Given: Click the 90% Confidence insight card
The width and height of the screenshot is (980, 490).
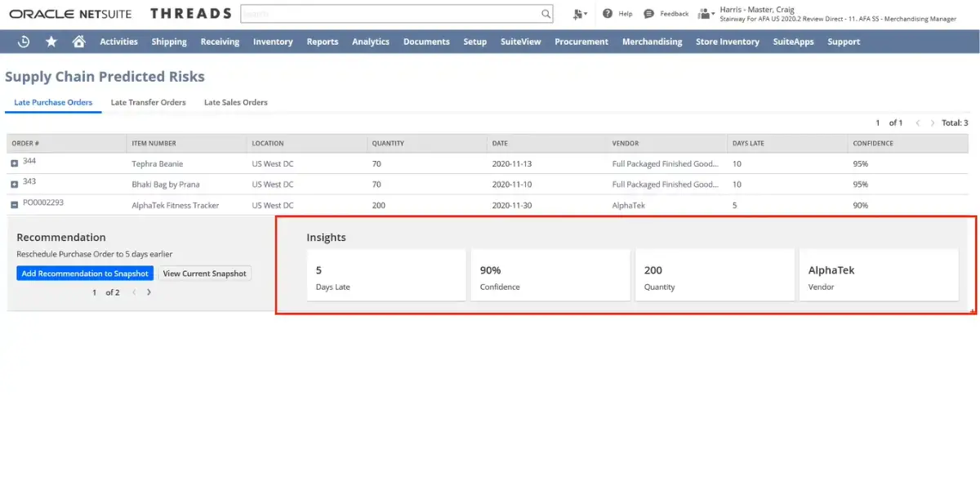Looking at the screenshot, I should click(x=550, y=275).
